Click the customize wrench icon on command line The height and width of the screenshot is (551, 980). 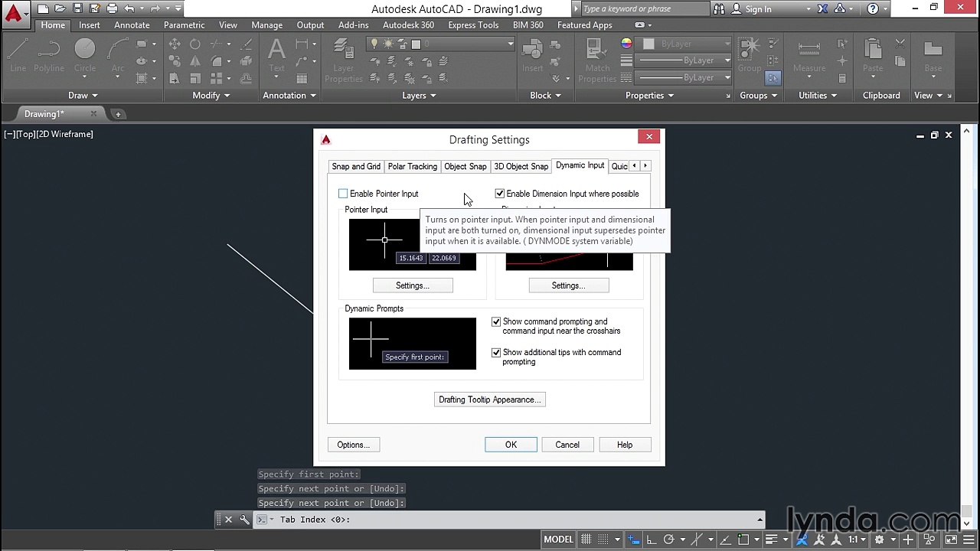(244, 520)
